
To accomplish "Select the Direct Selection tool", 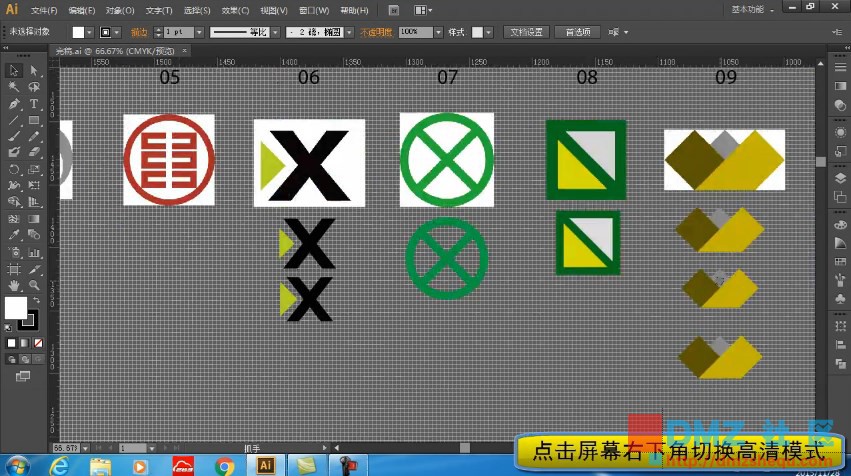I will pyautogui.click(x=34, y=71).
